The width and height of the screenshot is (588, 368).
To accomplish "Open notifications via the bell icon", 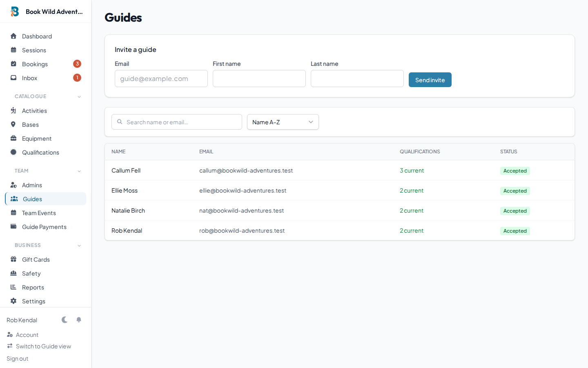I will (79, 320).
